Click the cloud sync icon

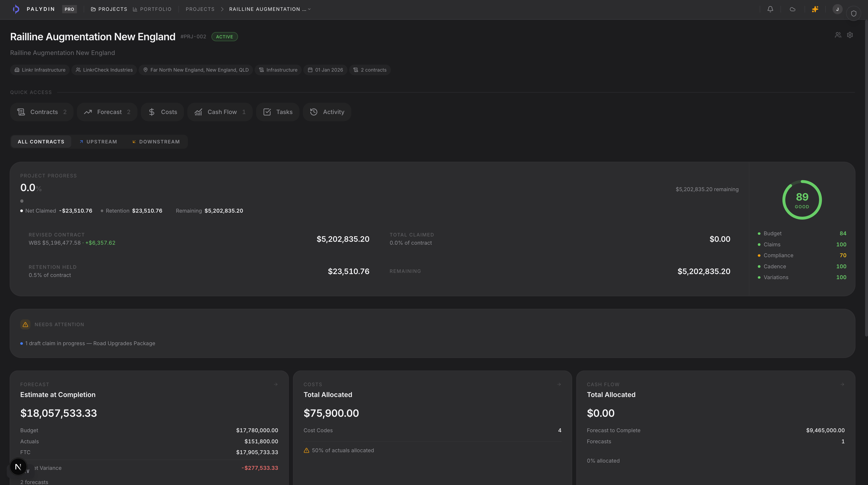click(x=793, y=9)
